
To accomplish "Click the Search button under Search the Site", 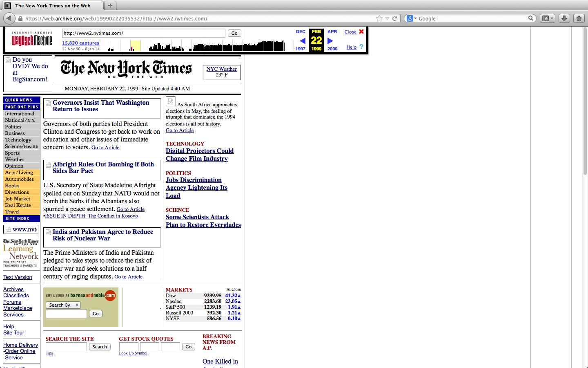I will [100, 347].
